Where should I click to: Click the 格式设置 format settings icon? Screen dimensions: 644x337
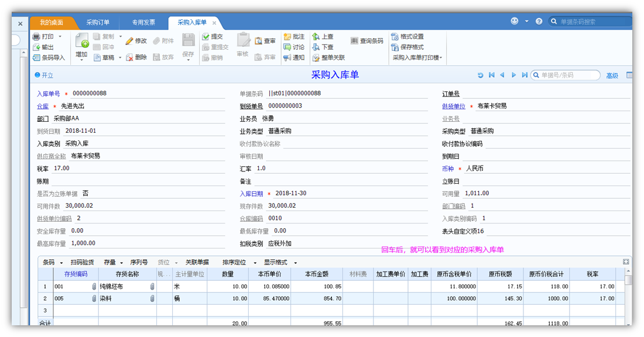click(395, 36)
